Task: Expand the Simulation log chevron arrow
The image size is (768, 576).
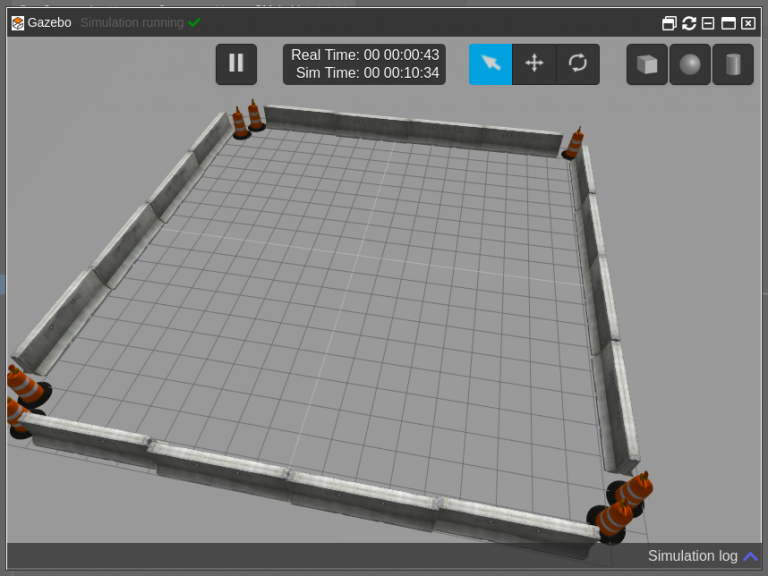Action: pos(750,556)
